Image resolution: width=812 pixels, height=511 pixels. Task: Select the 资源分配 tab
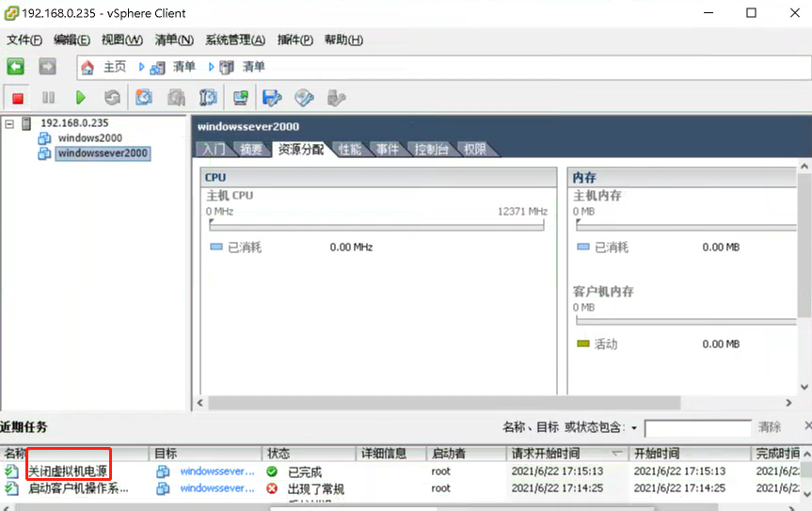coord(301,150)
